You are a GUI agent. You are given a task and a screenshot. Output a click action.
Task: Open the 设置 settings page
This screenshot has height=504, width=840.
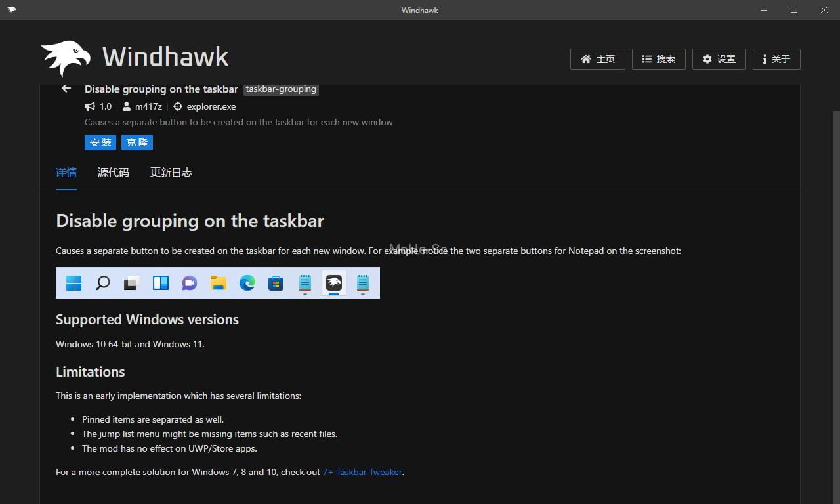point(719,59)
